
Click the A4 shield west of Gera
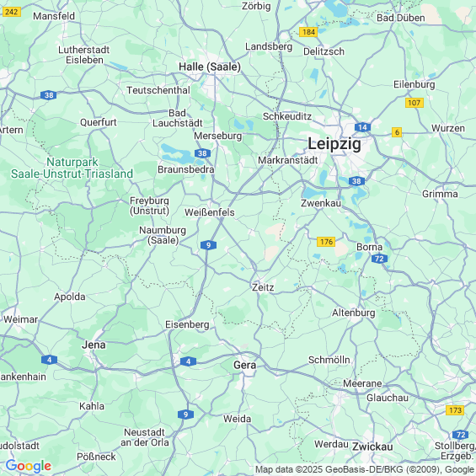click(x=188, y=361)
